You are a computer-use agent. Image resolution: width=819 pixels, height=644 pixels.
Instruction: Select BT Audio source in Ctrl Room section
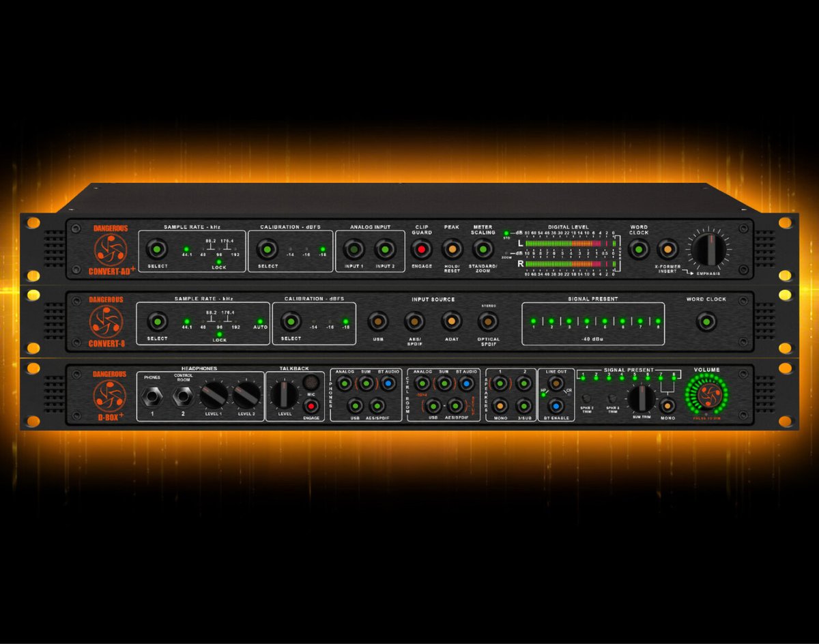[466, 383]
